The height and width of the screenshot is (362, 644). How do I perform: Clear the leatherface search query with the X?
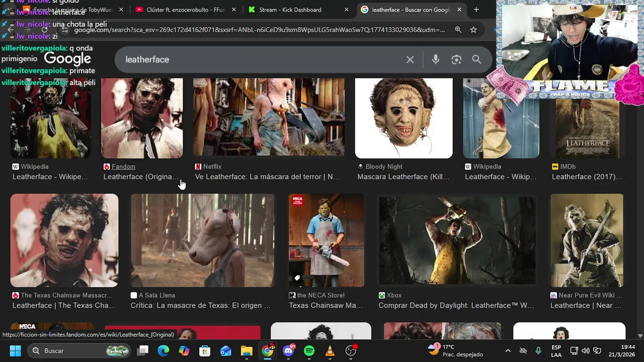[x=410, y=59]
